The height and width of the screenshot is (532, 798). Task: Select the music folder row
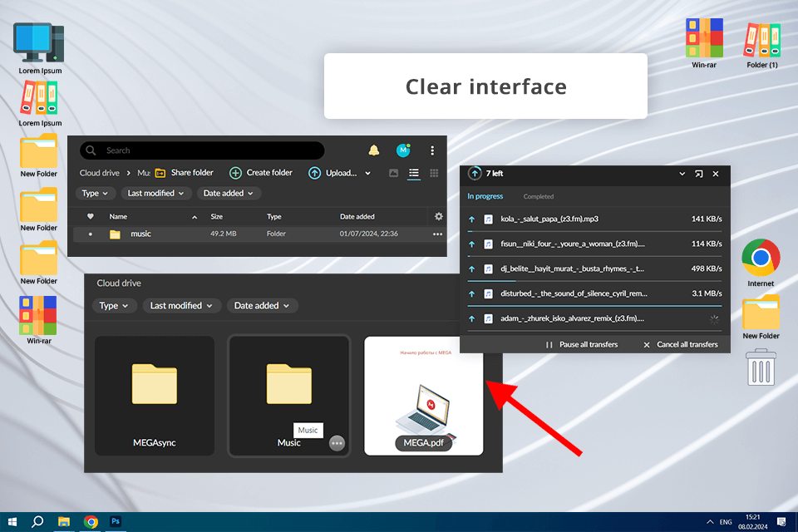258,234
